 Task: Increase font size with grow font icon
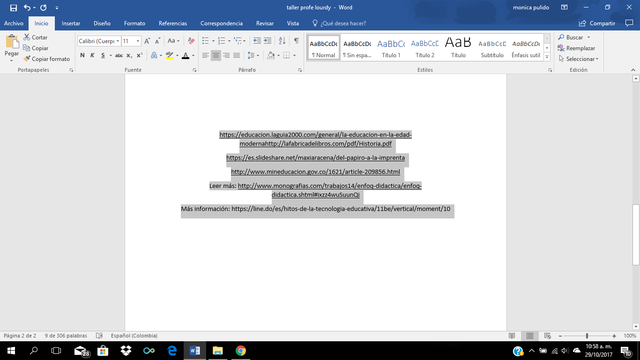147,41
